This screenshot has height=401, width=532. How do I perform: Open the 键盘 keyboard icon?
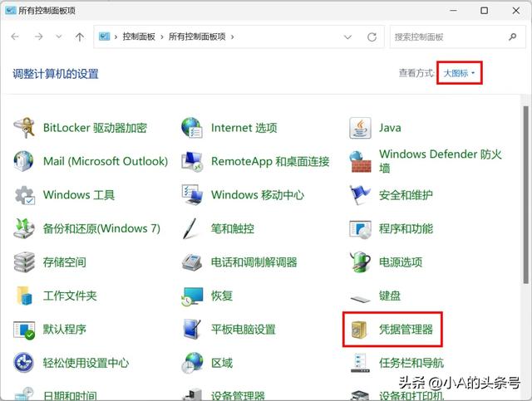(360, 299)
